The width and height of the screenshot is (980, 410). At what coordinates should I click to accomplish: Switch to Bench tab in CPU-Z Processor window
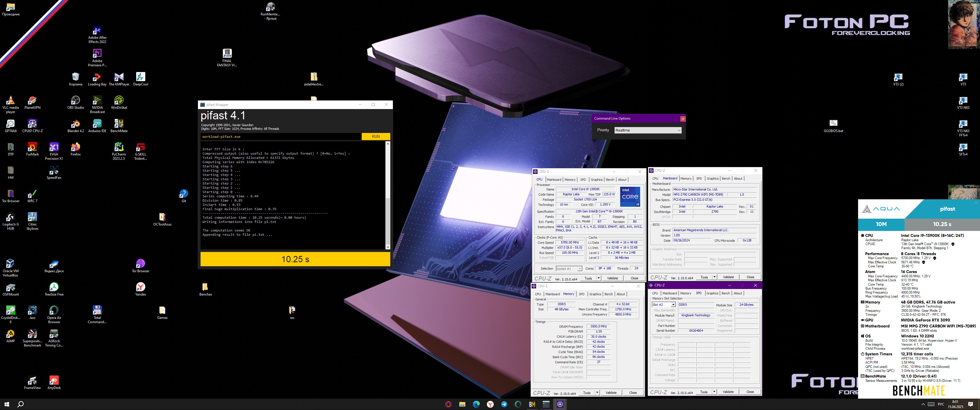[x=610, y=180]
